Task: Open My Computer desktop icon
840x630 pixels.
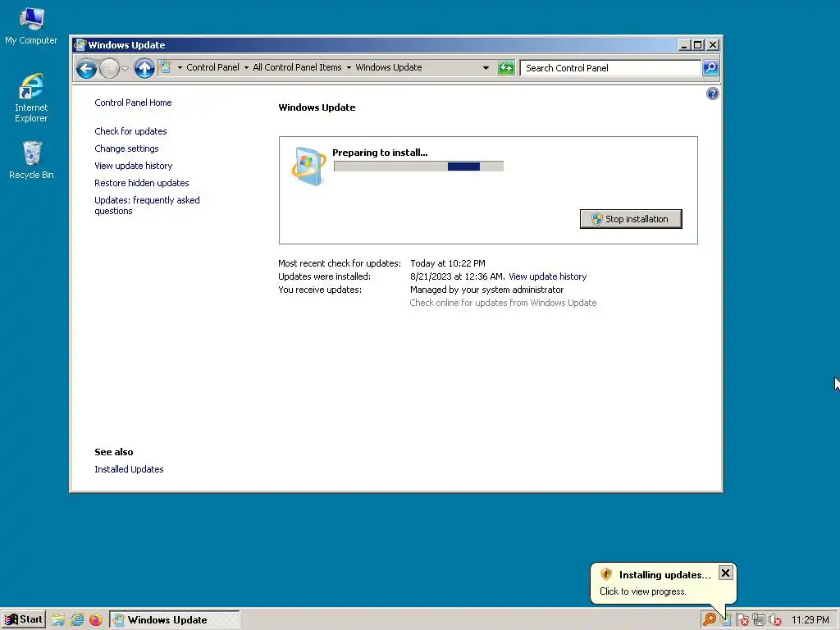Action: coord(31,26)
